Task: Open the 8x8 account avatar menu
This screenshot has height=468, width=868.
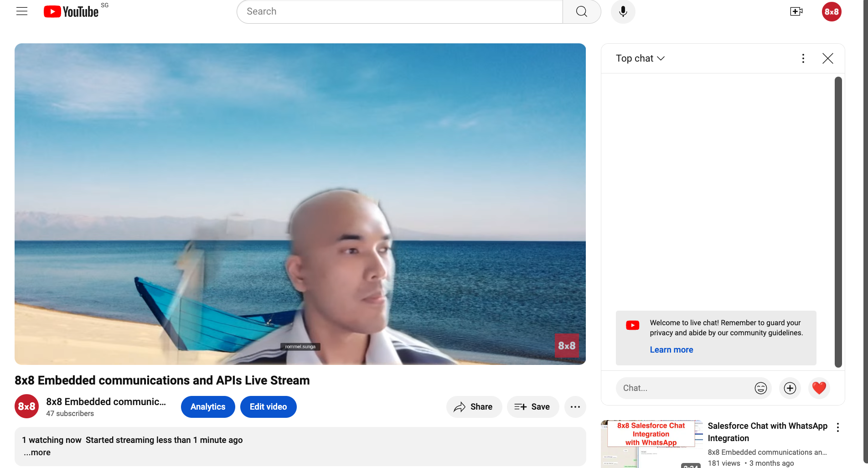Action: [831, 11]
